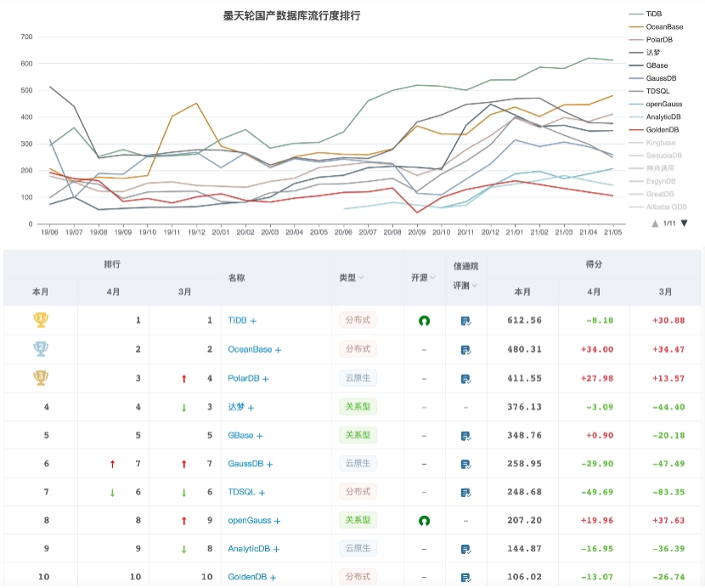Open the TiDB database link
Viewport: 705px width, 588px height.
(x=237, y=320)
